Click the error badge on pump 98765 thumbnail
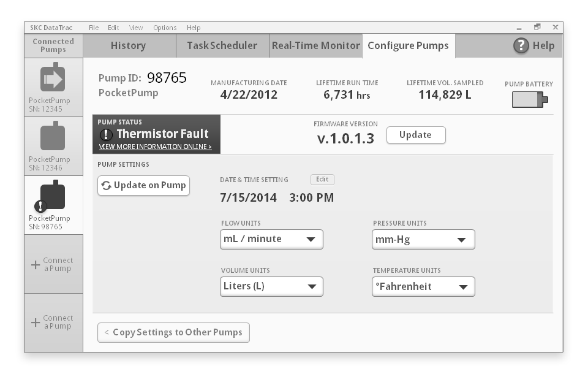Viewport: 588px width, 374px height. click(x=40, y=207)
